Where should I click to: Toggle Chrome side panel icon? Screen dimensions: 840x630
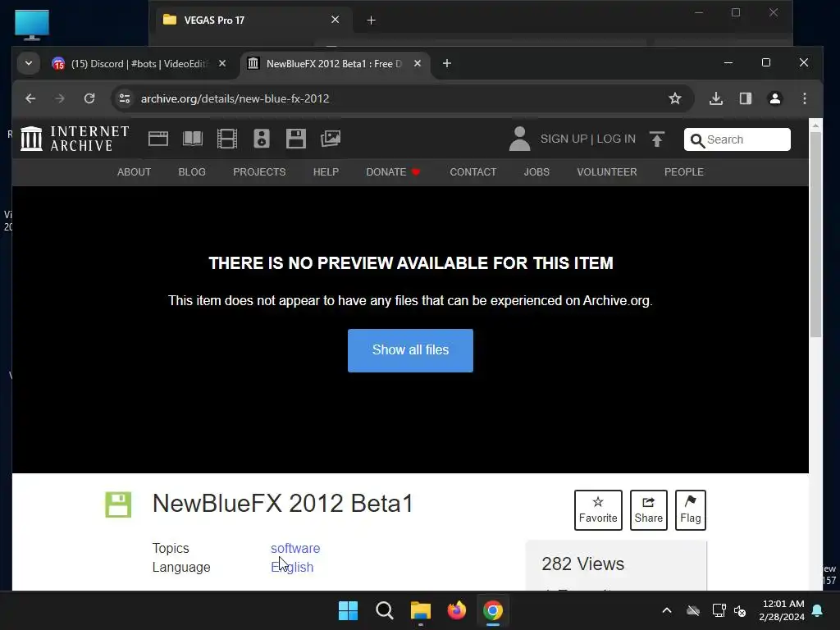(x=745, y=98)
